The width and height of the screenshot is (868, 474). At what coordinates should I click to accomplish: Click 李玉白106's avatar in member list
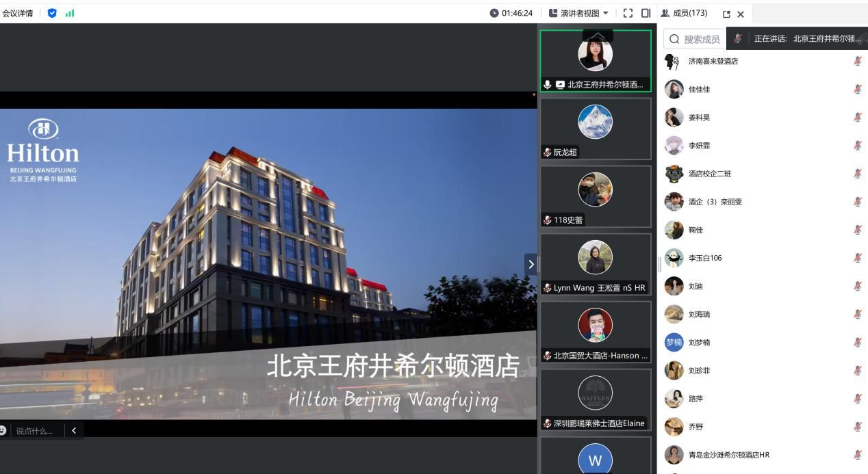click(674, 258)
